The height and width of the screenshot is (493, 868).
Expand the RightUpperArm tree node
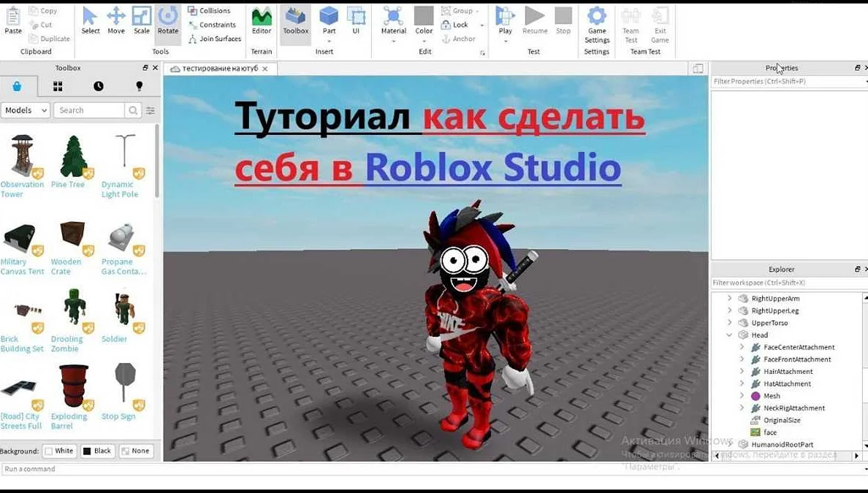coord(730,298)
